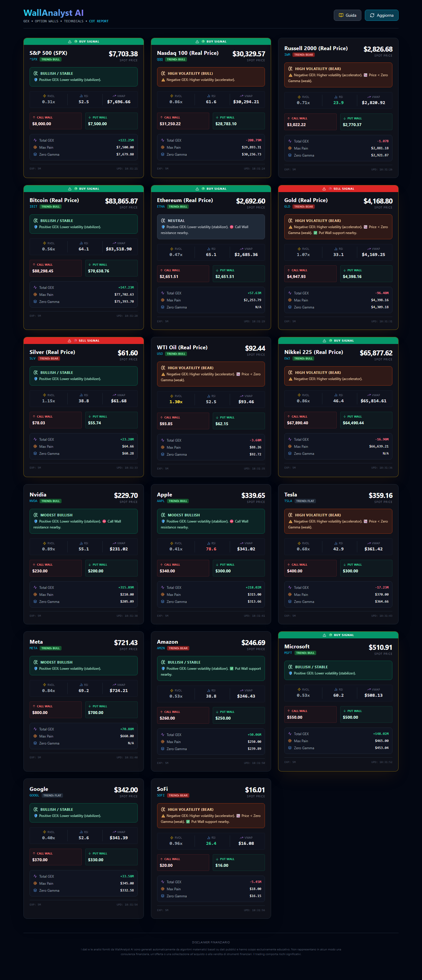
Task: Click the S&P 500 TREND: BULL badge
Action: pyautogui.click(x=51, y=59)
